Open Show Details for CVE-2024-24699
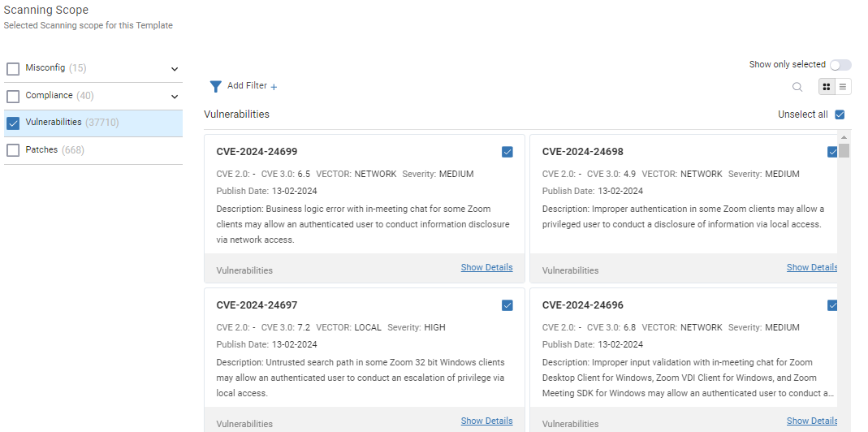This screenshot has height=432, width=868. point(486,267)
